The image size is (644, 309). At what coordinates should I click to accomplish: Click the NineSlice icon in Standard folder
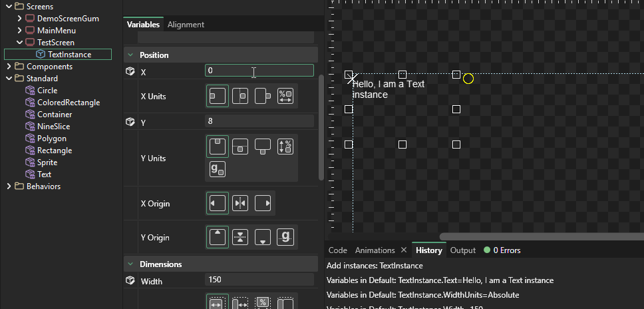pos(30,127)
